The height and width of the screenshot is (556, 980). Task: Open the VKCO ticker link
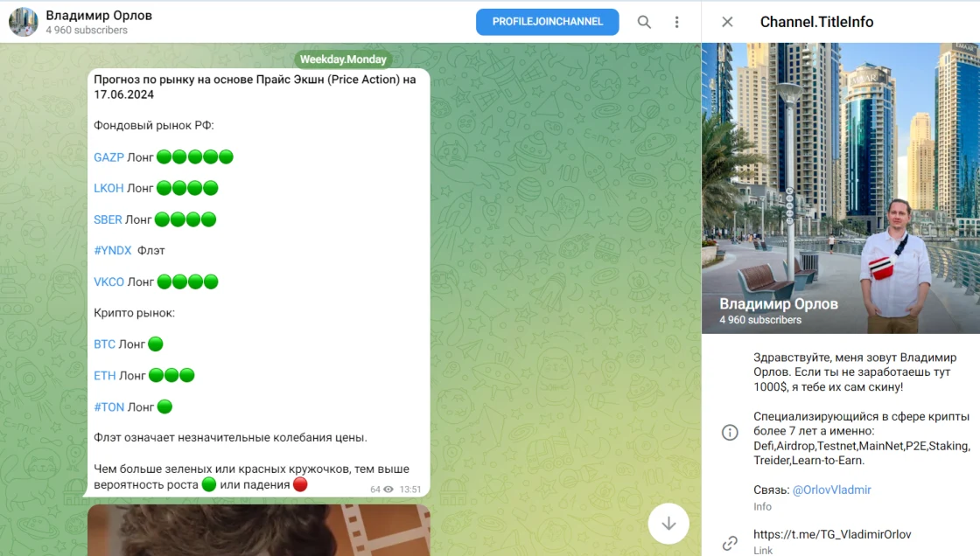108,281
